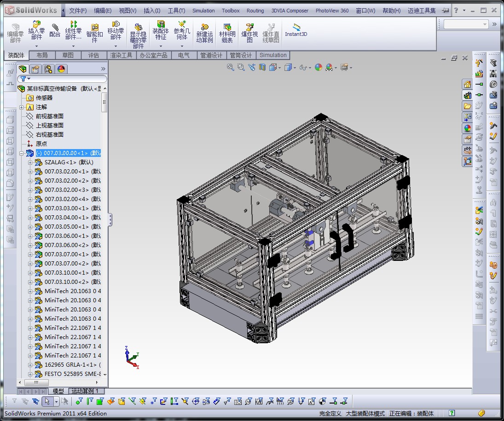Click the SolidWorks logo menu arrow
Viewport: 504px width, 421px height.
(x=63, y=11)
